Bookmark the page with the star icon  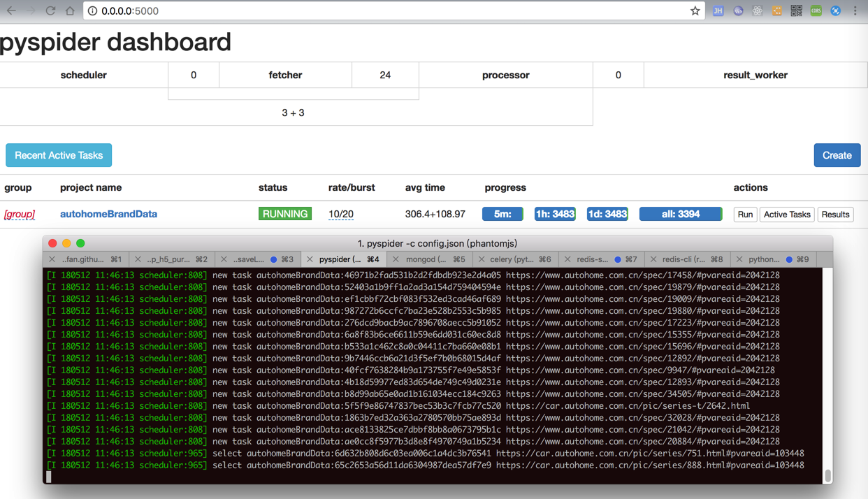point(695,10)
